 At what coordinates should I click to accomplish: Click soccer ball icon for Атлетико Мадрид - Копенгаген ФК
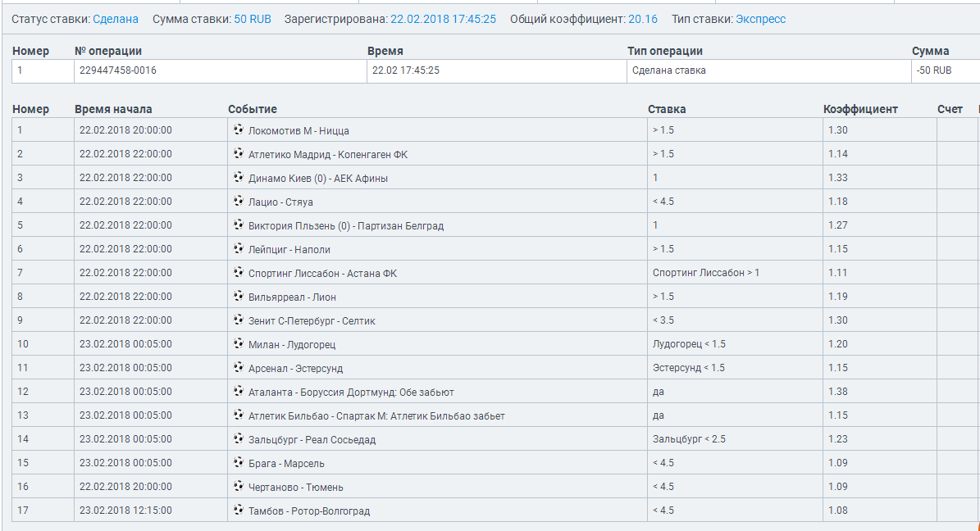pyautogui.click(x=238, y=153)
